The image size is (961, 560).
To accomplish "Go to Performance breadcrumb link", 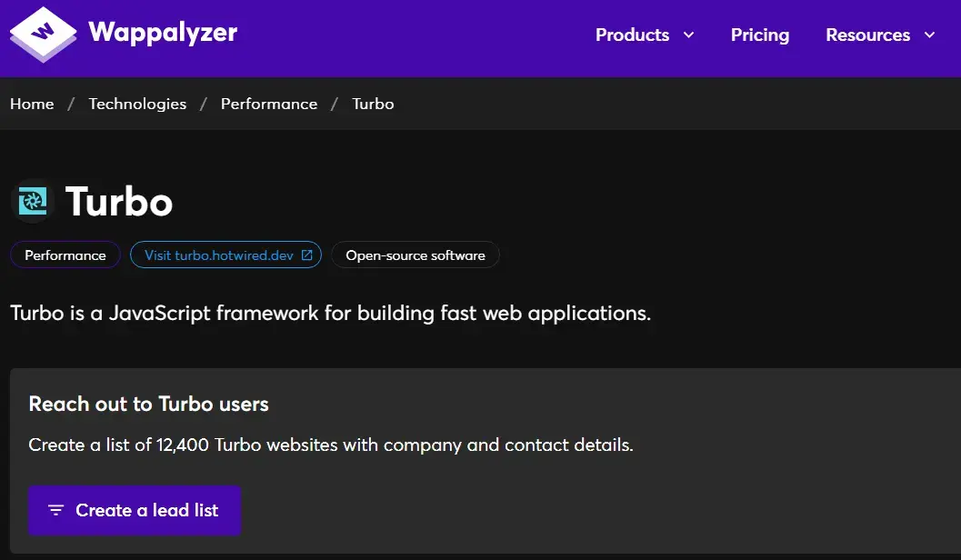I will [x=269, y=104].
